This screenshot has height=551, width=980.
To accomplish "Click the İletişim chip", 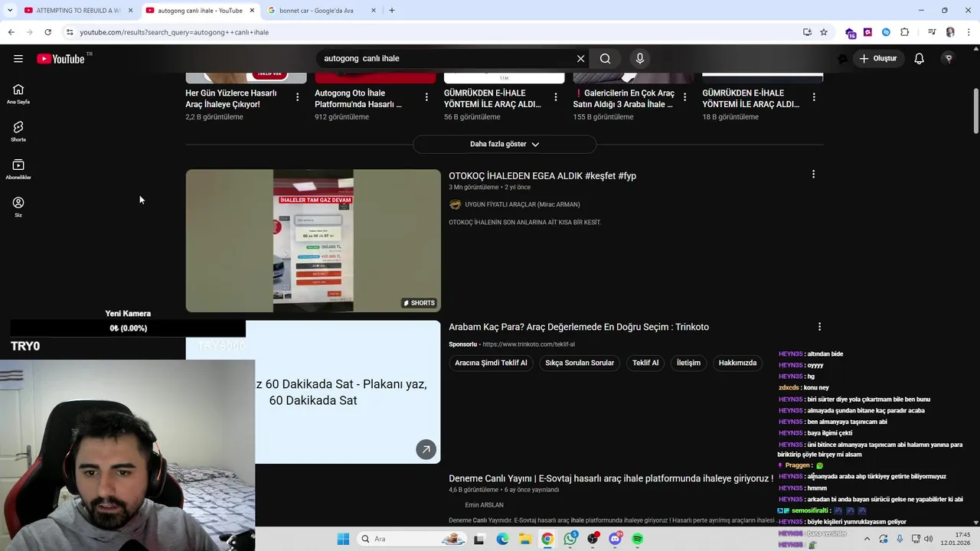I will pos(688,363).
